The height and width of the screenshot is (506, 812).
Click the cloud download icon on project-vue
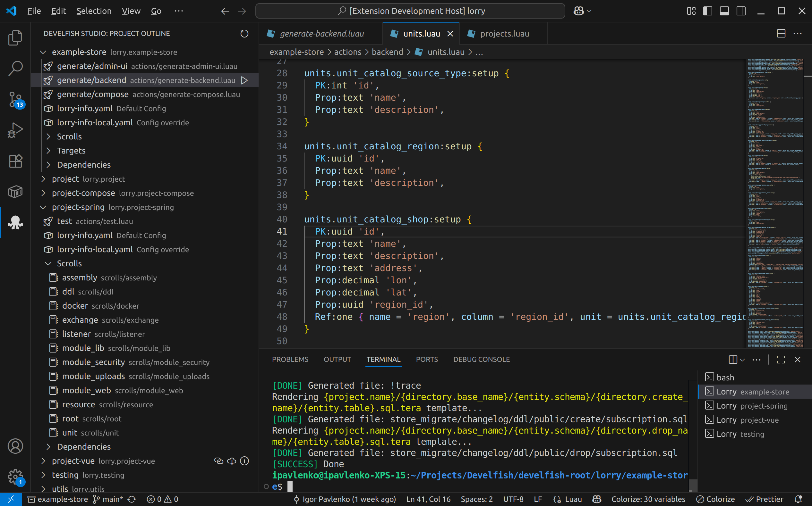pyautogui.click(x=232, y=461)
